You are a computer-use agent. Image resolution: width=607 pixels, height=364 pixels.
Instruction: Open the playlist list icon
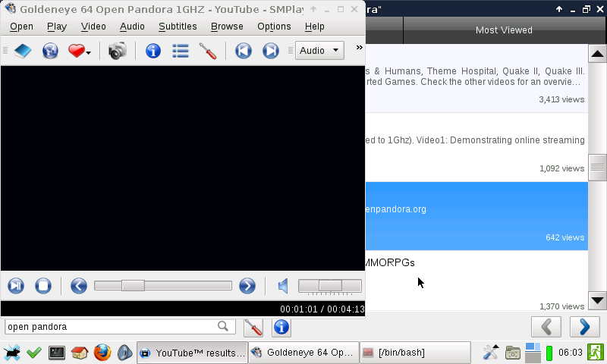[181, 51]
